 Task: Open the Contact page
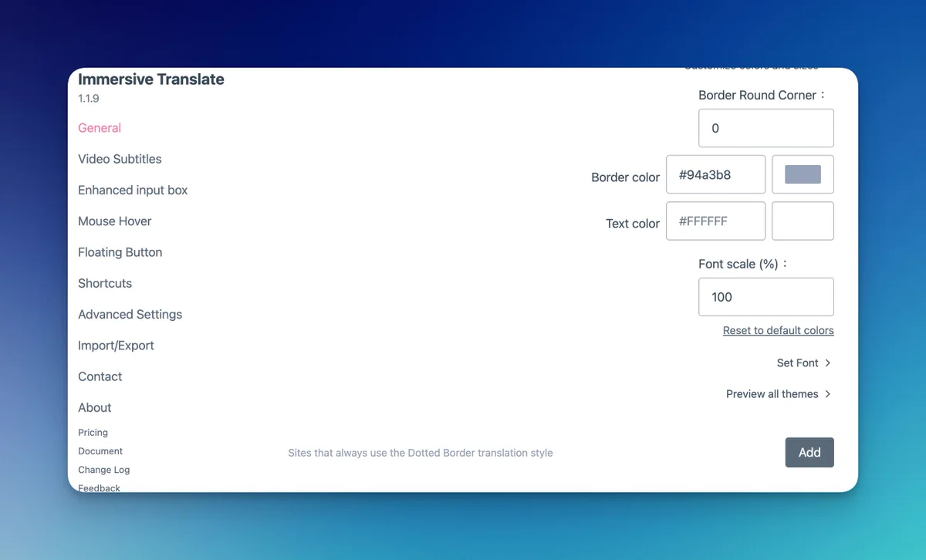tap(100, 376)
